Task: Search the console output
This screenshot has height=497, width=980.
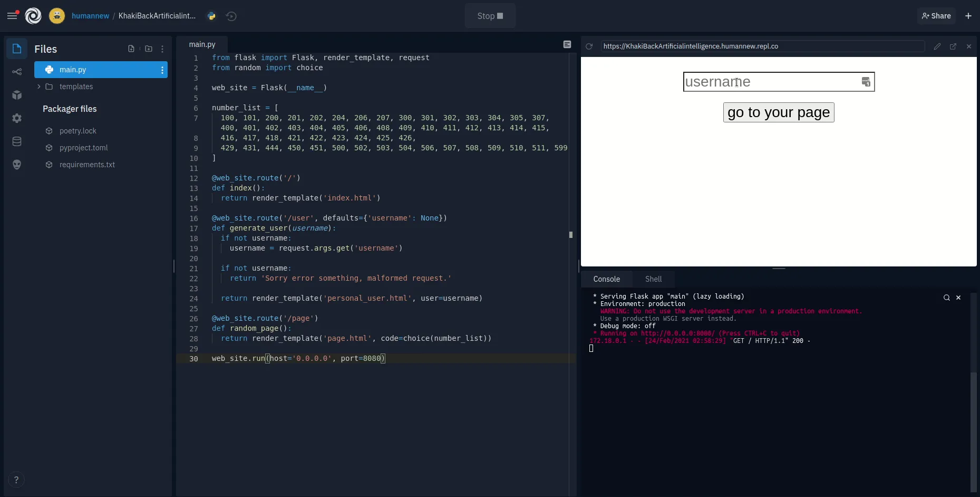Action: tap(946, 298)
